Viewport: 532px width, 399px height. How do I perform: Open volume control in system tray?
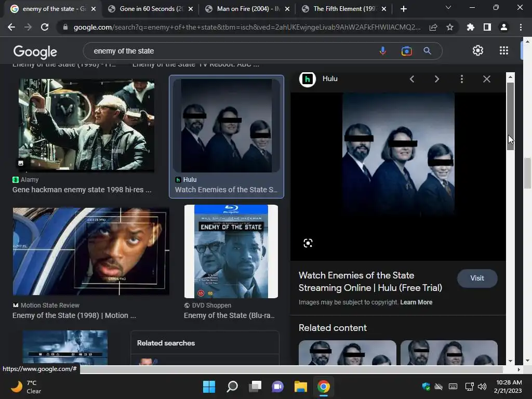tap(482, 387)
